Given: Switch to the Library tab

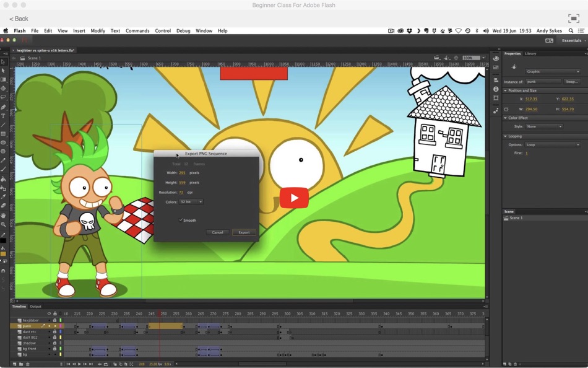Looking at the screenshot, I should 530,54.
